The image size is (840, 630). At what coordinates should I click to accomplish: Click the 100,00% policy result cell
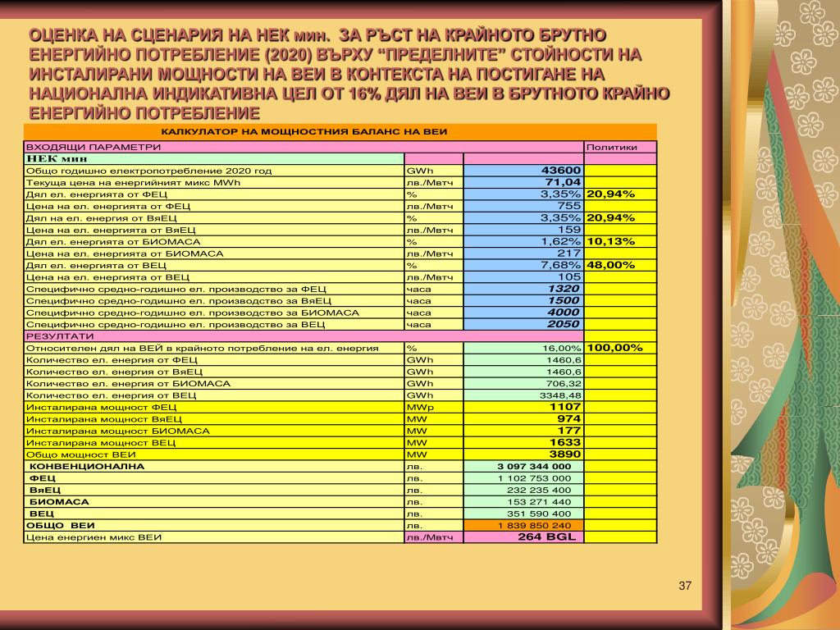pyautogui.click(x=620, y=348)
